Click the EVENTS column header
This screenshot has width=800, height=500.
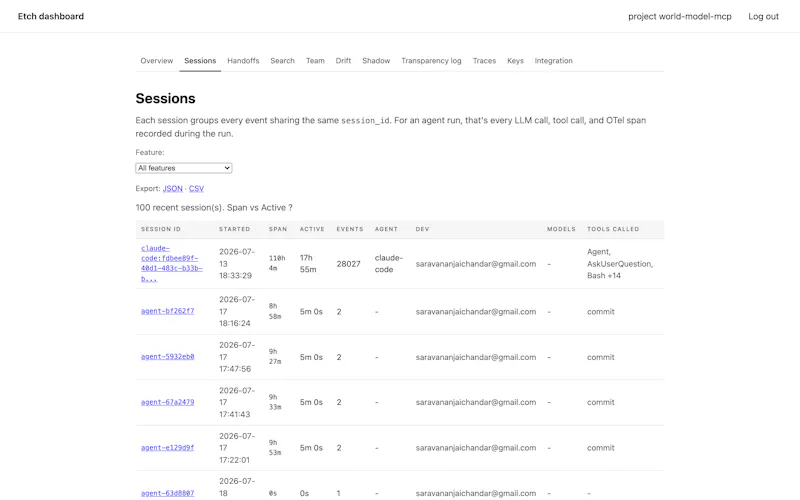350,229
